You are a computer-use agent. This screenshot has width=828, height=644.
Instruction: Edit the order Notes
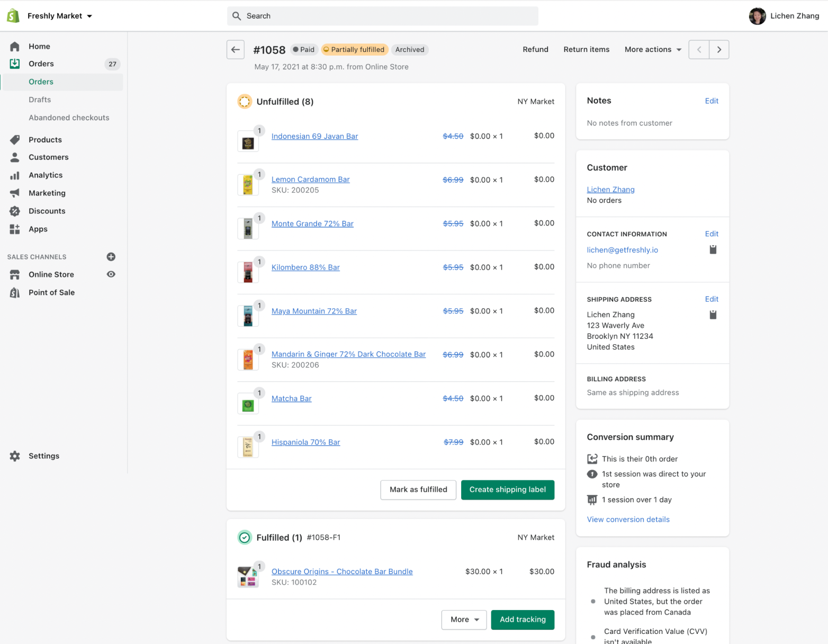712,101
